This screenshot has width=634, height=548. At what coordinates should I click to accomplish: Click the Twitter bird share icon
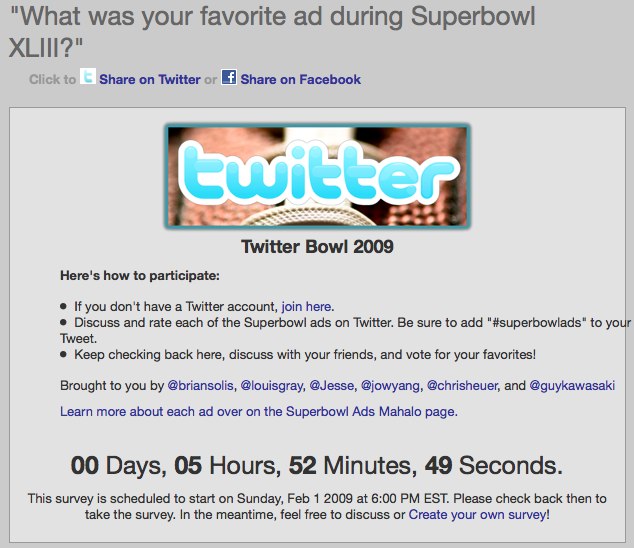88,76
